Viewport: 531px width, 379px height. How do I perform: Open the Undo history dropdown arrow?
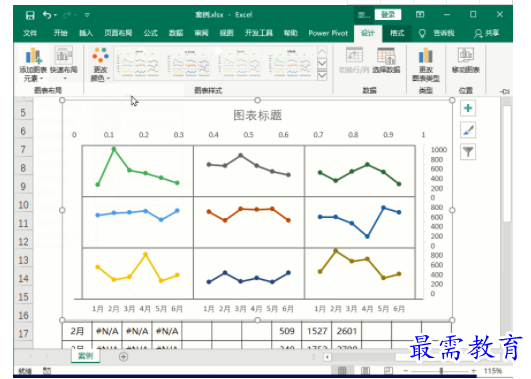(x=55, y=15)
